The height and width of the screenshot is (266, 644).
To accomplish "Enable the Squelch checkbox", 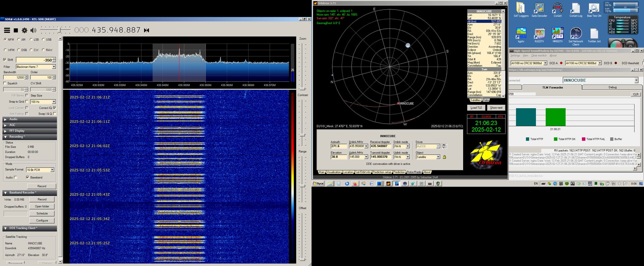I will click(x=5, y=83).
